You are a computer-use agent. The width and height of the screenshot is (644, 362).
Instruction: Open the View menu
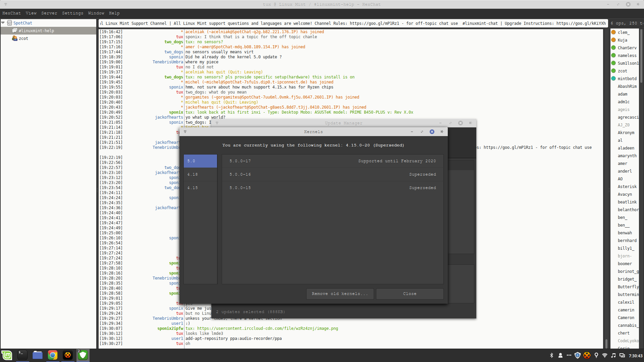31,13
